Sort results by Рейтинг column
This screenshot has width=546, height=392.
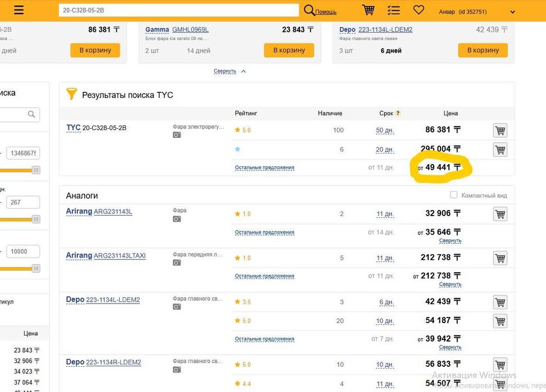(246, 113)
